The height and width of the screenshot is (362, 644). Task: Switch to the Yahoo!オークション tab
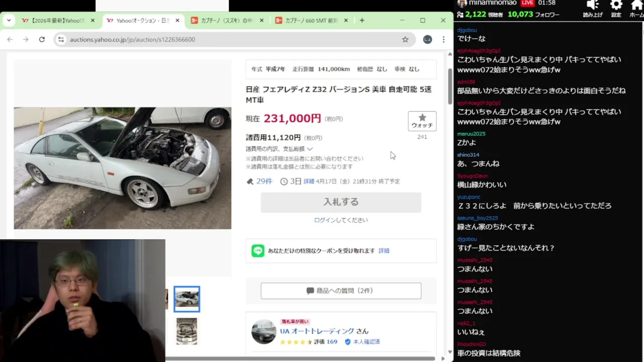(x=143, y=21)
